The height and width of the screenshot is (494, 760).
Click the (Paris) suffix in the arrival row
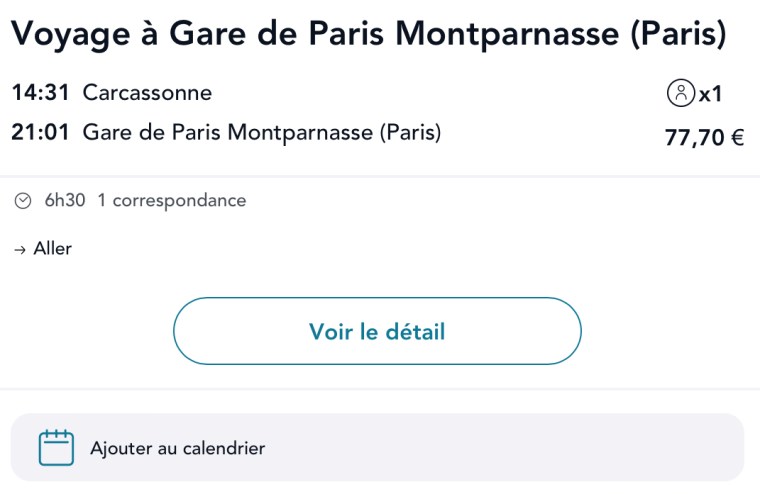pyautogui.click(x=410, y=132)
